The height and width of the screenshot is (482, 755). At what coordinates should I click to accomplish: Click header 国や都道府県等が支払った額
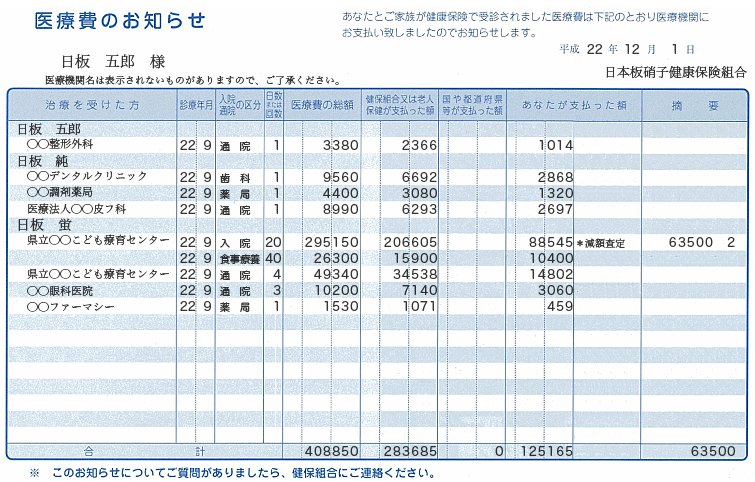tap(472, 104)
